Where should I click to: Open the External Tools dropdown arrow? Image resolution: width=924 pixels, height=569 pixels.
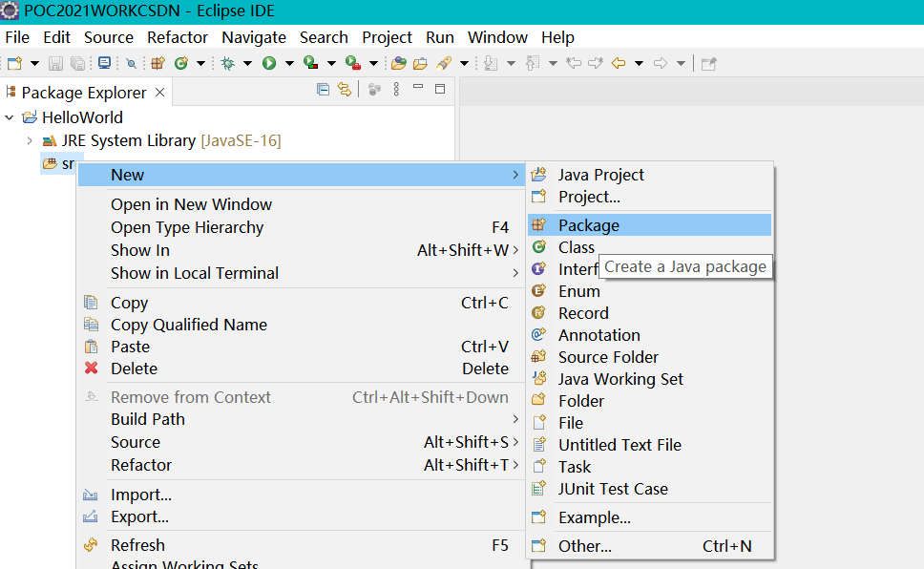coord(373,63)
